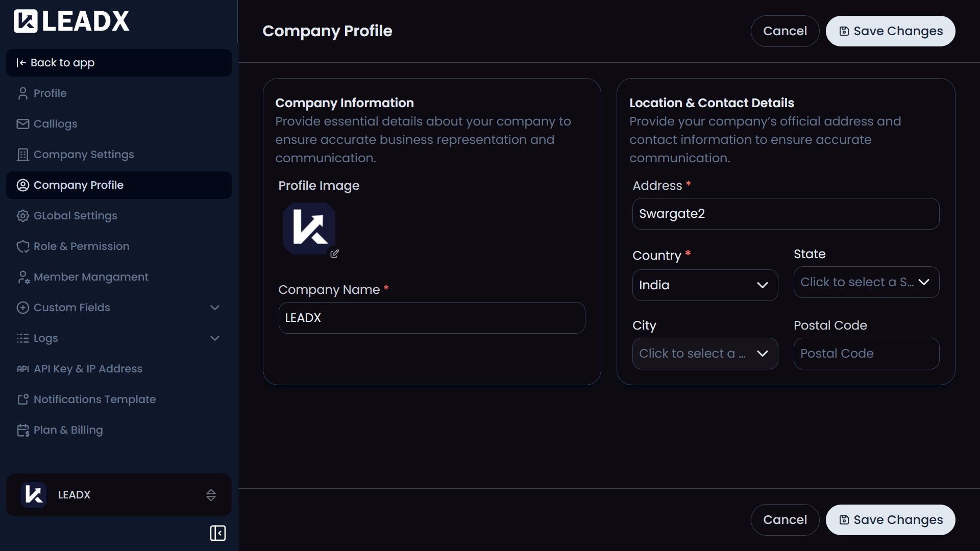Click the edit pencil on the profile image
This screenshot has height=551, width=980.
(x=335, y=254)
